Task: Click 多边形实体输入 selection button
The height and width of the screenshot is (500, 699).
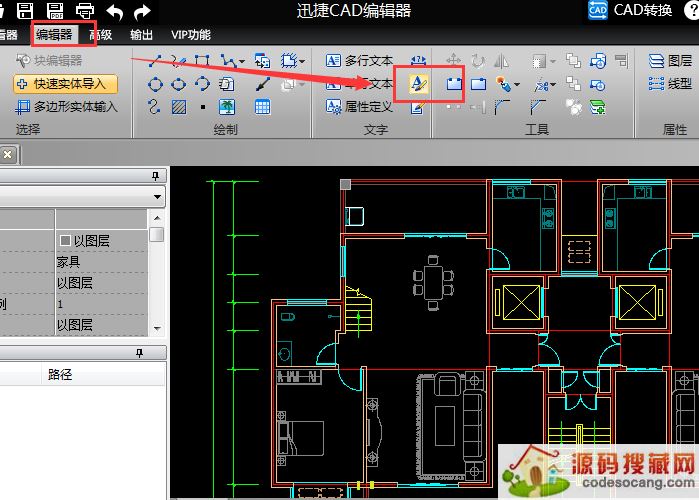Action: click(65, 106)
